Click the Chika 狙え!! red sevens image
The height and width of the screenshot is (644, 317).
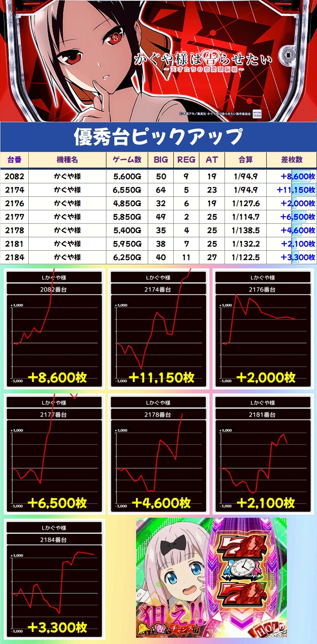[211, 577]
